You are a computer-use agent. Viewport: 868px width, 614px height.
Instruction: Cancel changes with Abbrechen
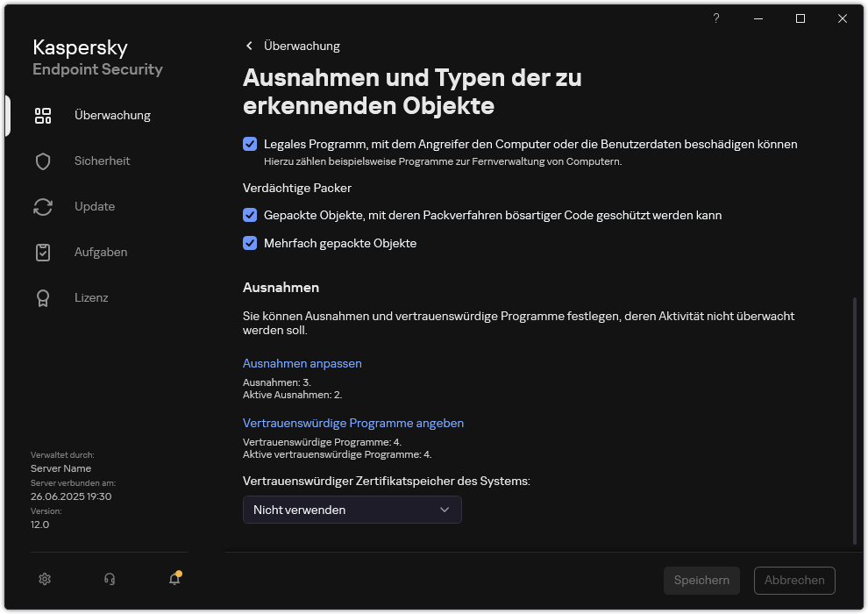click(794, 580)
